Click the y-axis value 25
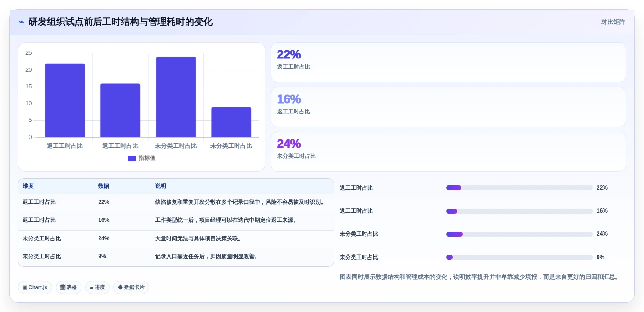 click(29, 53)
